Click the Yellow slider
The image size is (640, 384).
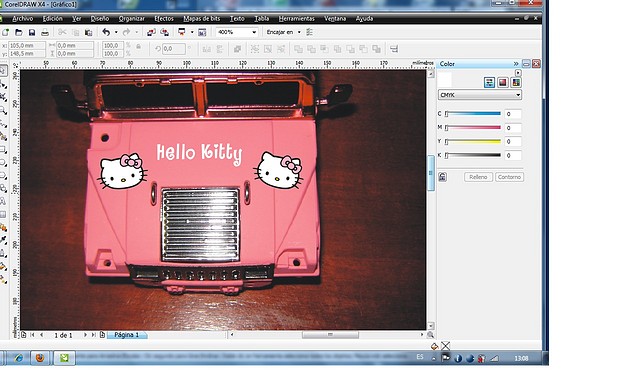pos(473,142)
